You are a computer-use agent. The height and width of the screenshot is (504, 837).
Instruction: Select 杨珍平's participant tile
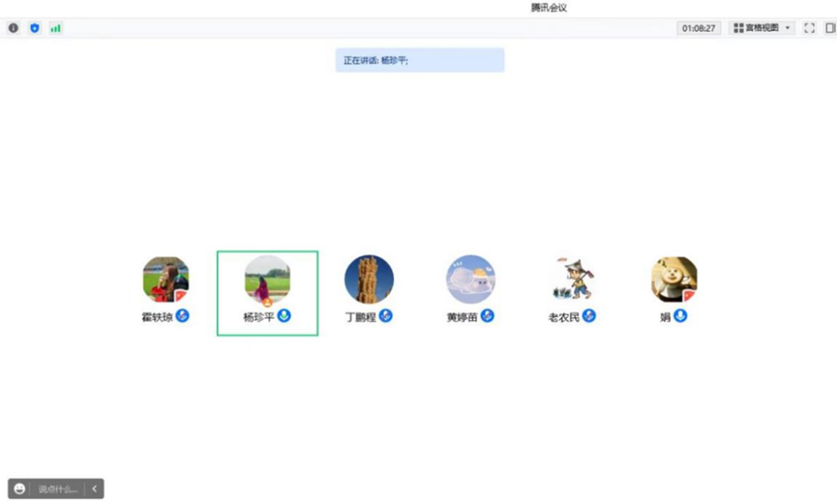267,293
